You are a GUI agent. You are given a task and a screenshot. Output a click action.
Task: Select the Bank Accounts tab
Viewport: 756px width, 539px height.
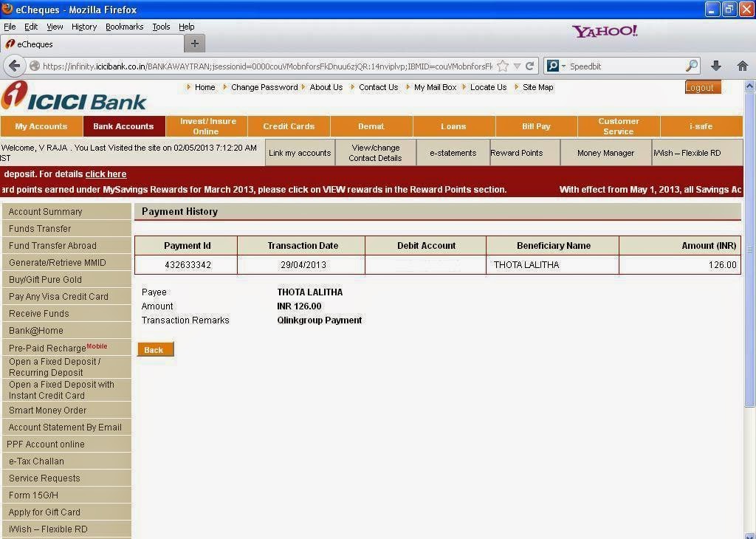[x=123, y=126]
